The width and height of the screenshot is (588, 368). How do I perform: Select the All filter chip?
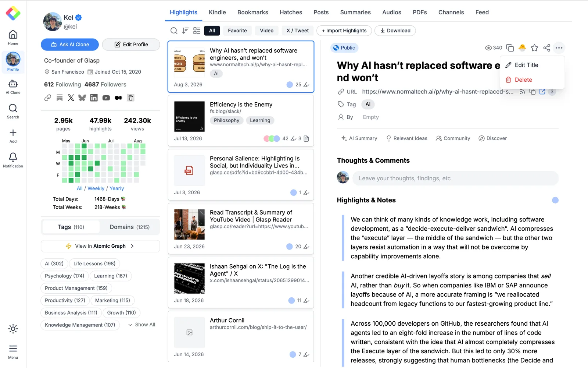212,31
